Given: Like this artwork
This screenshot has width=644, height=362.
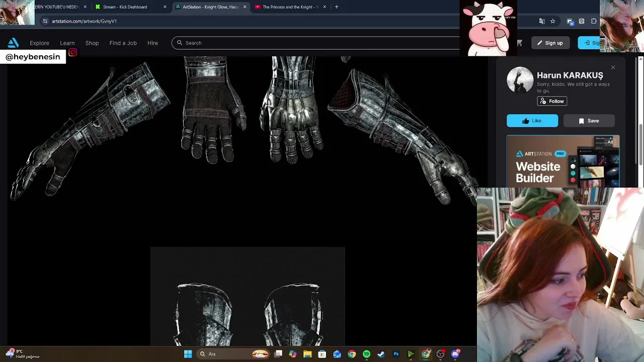Looking at the screenshot, I should (x=532, y=121).
